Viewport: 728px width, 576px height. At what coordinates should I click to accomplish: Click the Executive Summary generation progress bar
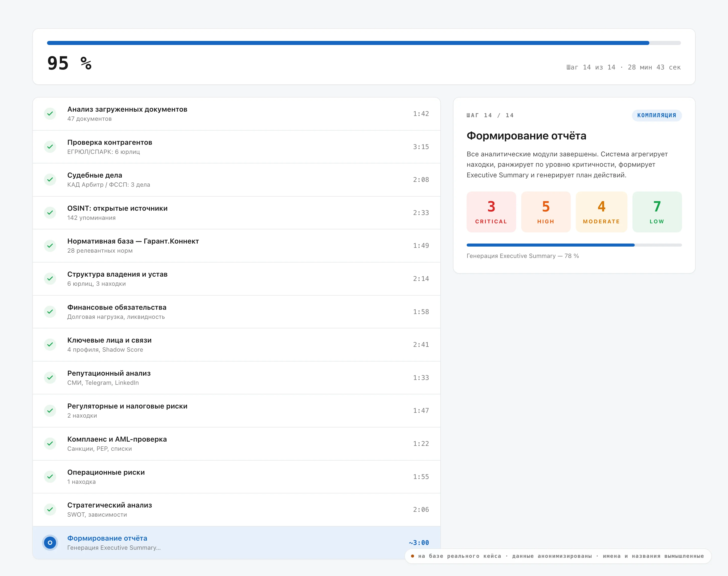coord(574,245)
